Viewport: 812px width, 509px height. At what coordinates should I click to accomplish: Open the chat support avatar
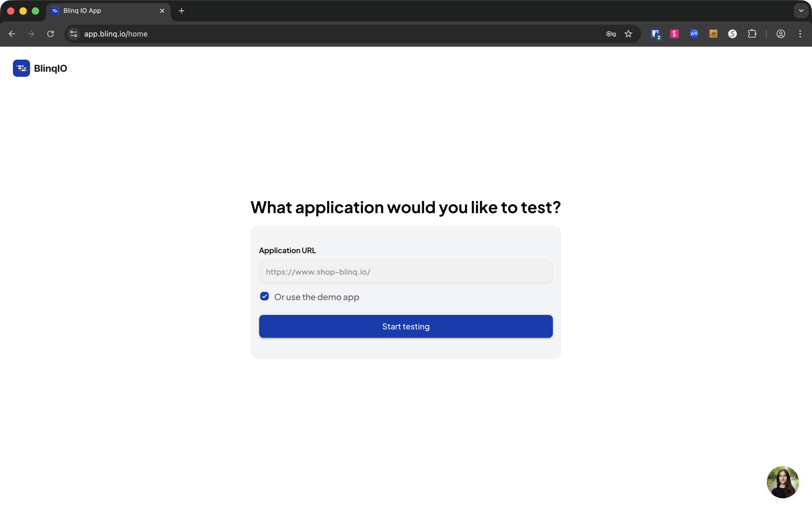click(x=782, y=482)
